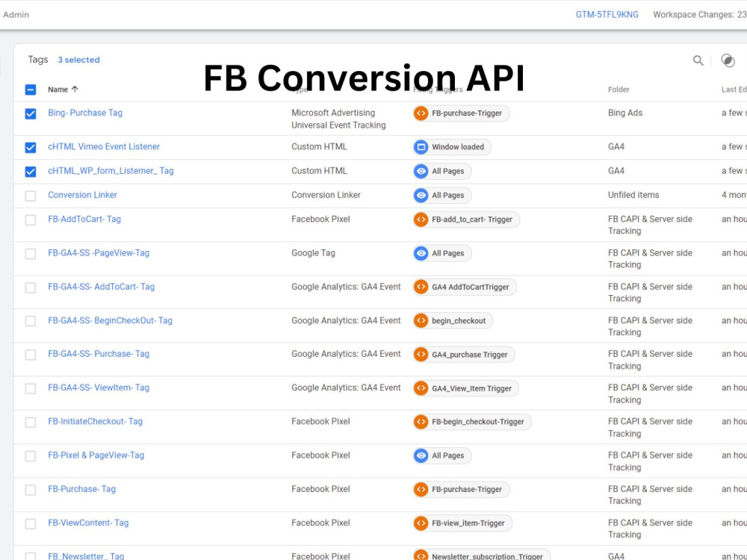Click the Name column sort arrow
The width and height of the screenshot is (747, 560).
[75, 89]
